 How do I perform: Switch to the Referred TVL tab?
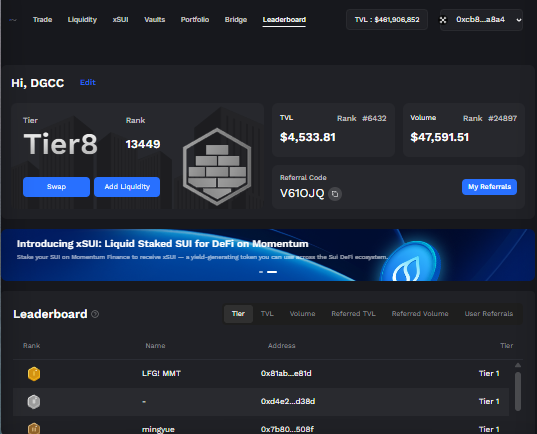point(353,314)
